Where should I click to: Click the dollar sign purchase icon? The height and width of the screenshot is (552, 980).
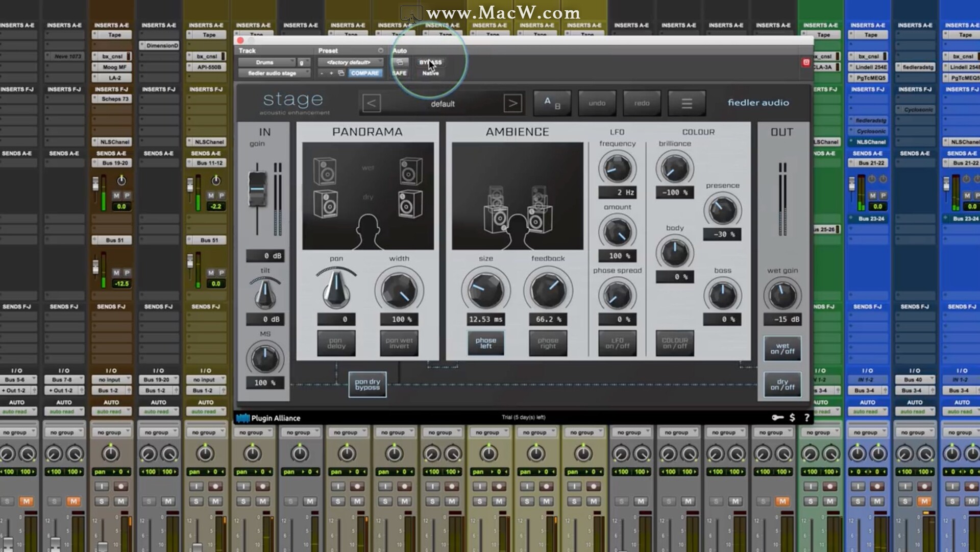[792, 417]
